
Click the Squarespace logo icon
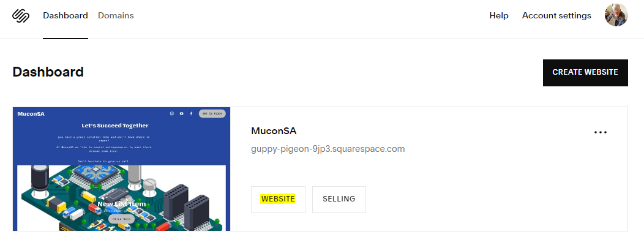(21, 15)
